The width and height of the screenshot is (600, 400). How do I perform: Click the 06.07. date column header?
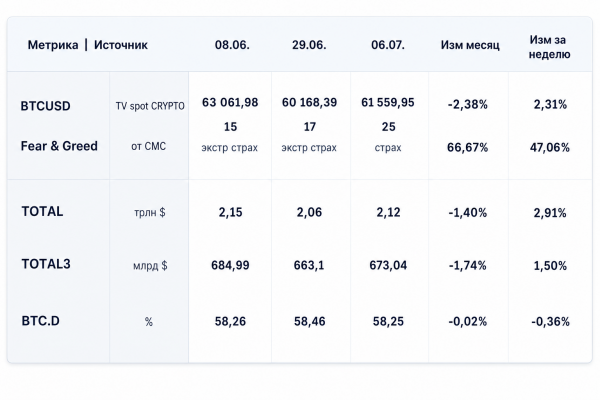(388, 45)
